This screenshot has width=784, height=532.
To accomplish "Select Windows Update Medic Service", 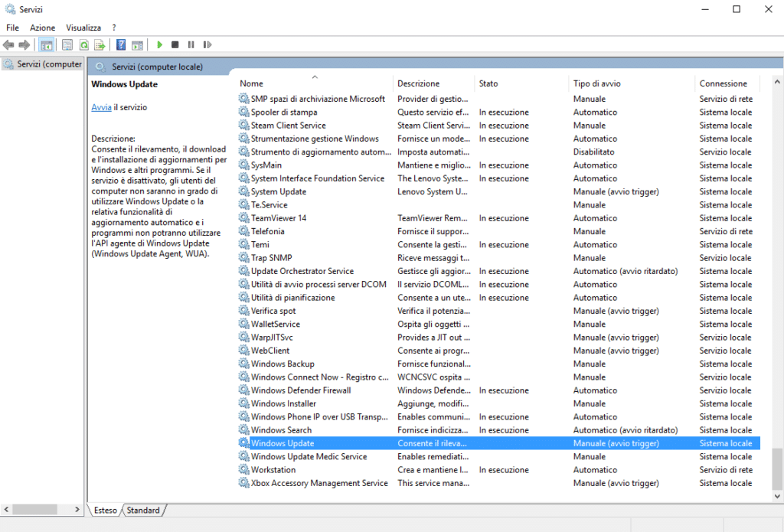I will (499, 456).
